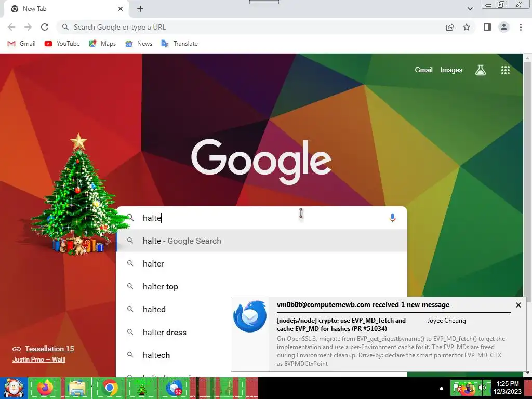
Task: Open the Maps bookmark
Action: point(102,44)
